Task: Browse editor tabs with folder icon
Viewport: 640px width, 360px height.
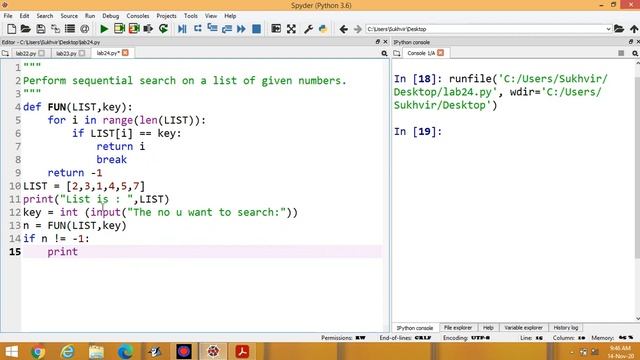Action: point(5,53)
